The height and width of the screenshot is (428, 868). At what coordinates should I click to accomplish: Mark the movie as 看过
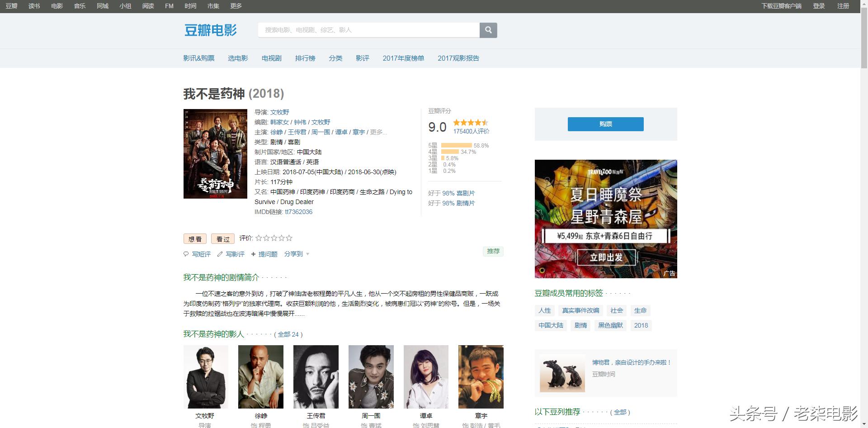coord(223,239)
